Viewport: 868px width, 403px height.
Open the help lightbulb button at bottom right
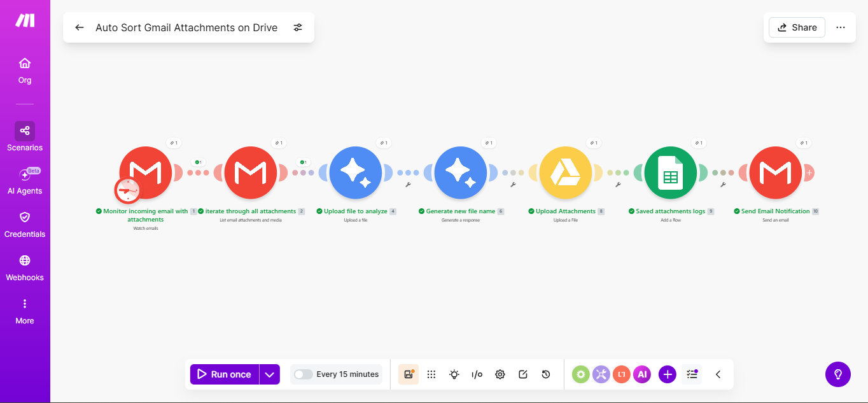[838, 374]
